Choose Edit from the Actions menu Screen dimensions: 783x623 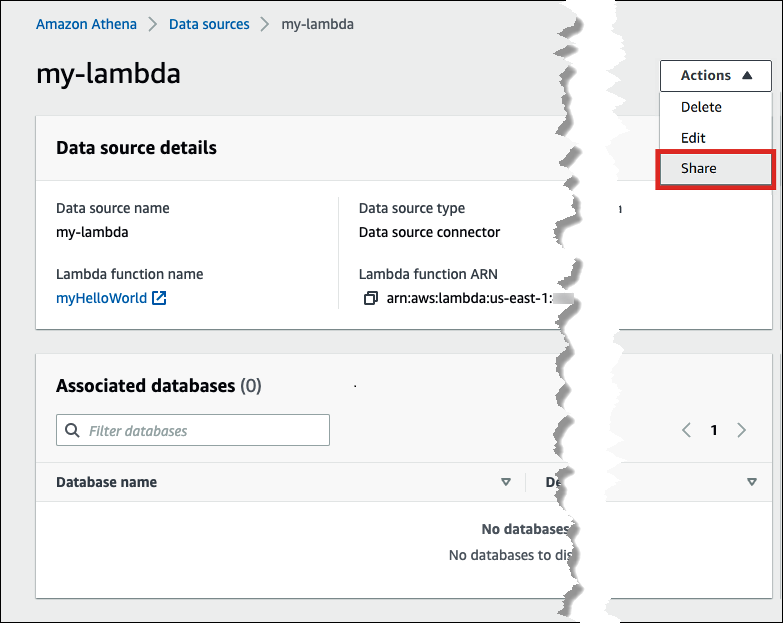point(693,138)
